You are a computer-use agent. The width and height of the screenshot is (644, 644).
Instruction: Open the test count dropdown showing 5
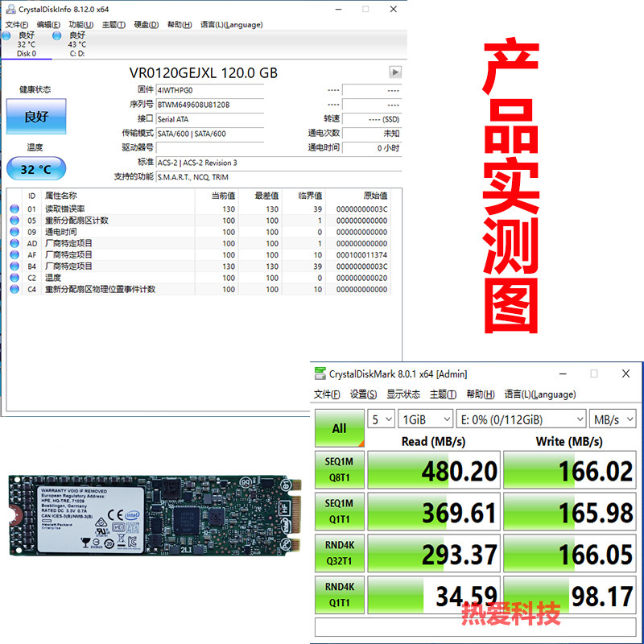(381, 419)
